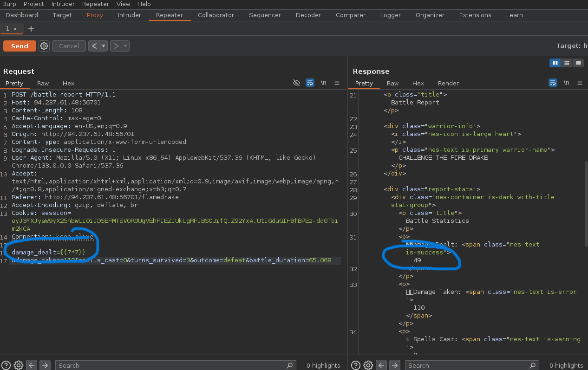This screenshot has width=588, height=370.
Task: Open the Project menu
Action: pos(34,4)
